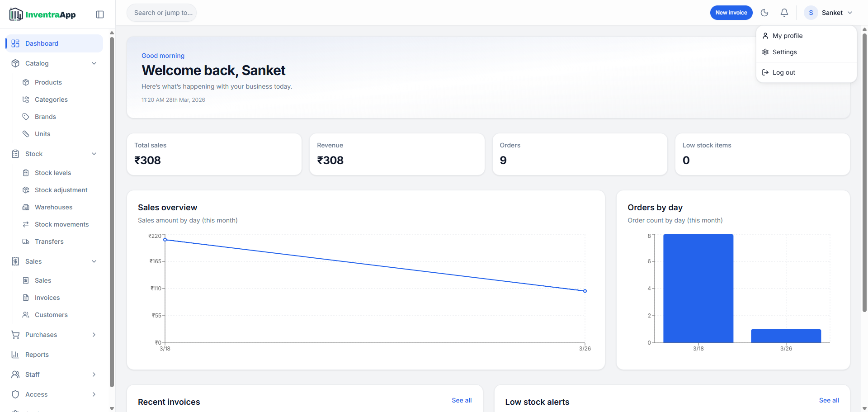Image resolution: width=868 pixels, height=412 pixels.
Task: Open the Sanket account dropdown
Action: pos(829,12)
